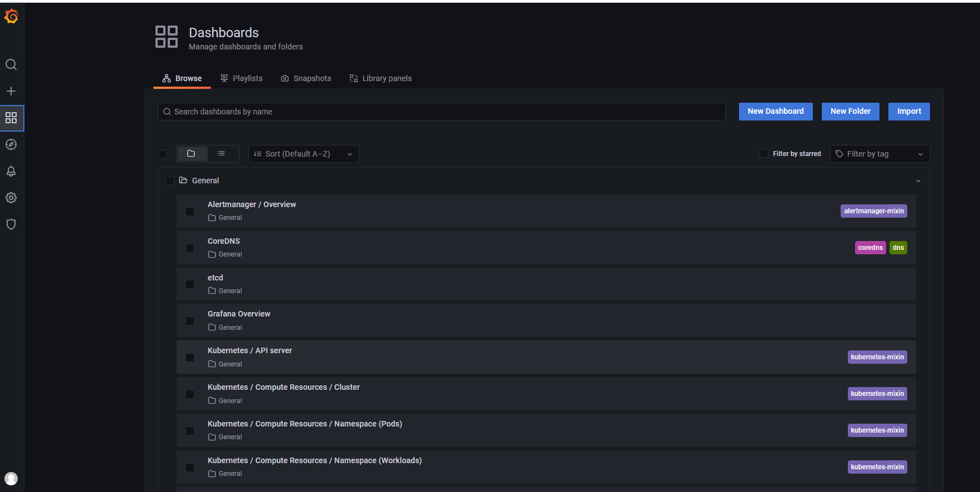Image resolution: width=980 pixels, height=492 pixels.
Task: Open the Sort (Default A–Z) dropdown
Action: click(304, 154)
